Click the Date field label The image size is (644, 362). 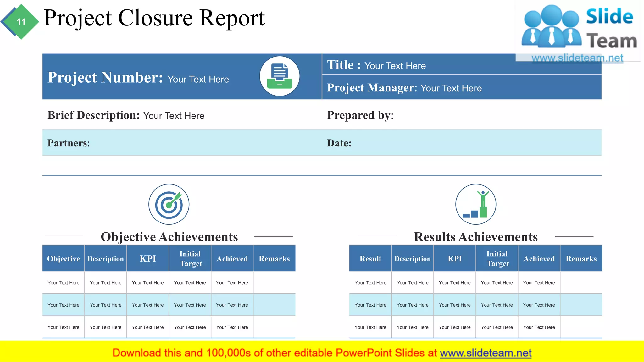[339, 143]
